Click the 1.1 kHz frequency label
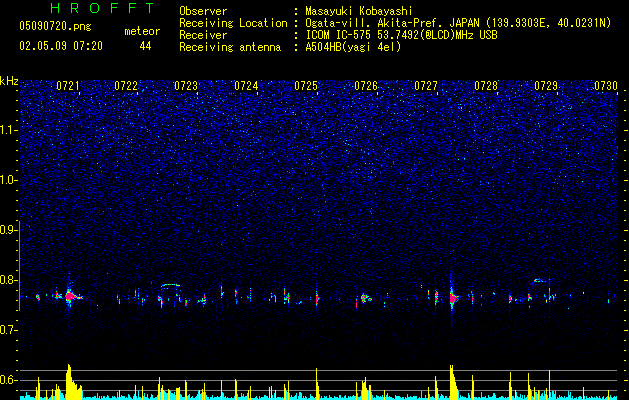Screen dimensions: 629x400 (x=9, y=130)
